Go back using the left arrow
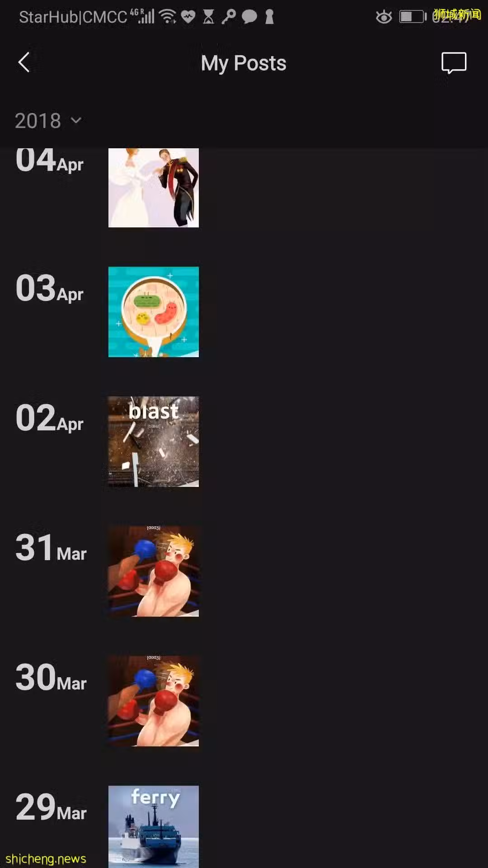 [x=24, y=62]
